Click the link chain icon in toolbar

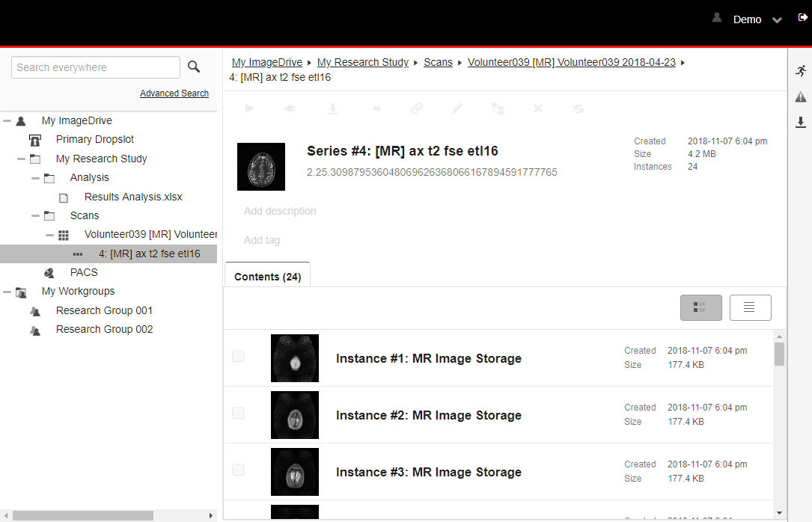(417, 108)
